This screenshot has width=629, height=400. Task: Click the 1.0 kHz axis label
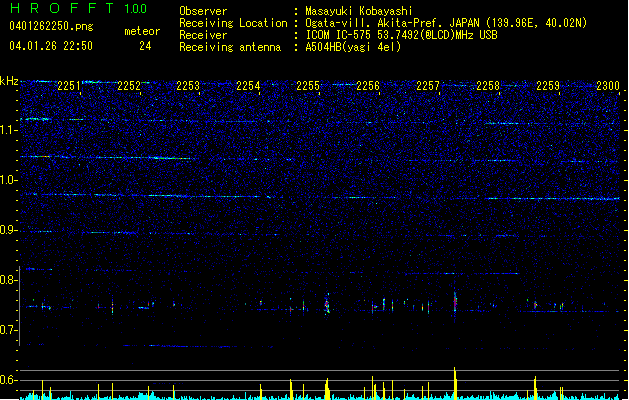[x=9, y=180]
